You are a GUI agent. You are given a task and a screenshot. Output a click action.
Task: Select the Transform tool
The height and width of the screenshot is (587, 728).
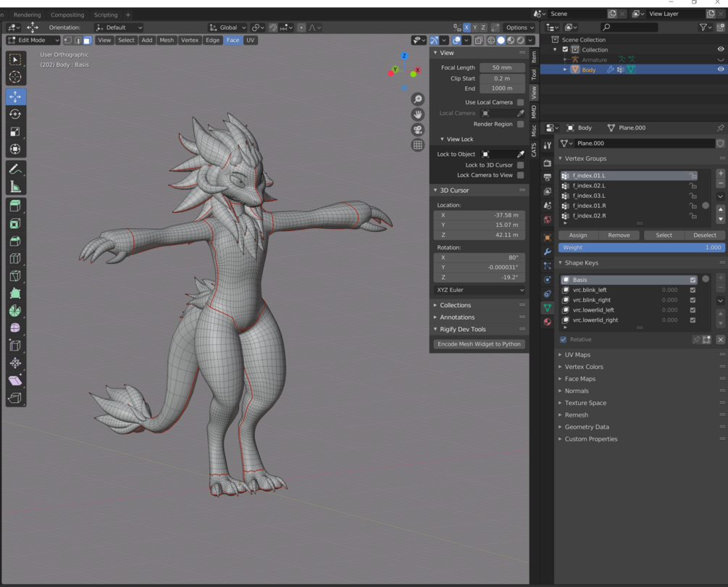pyautogui.click(x=15, y=149)
